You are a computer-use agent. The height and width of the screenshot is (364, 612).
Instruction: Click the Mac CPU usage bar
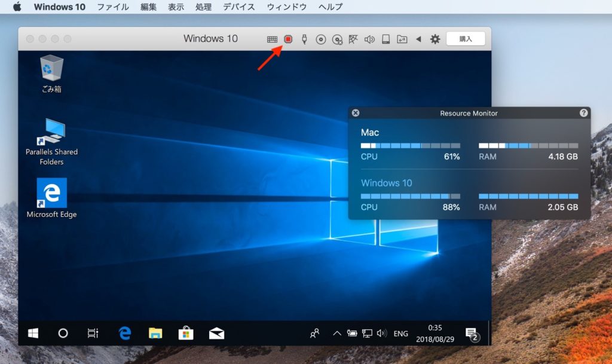[409, 145]
